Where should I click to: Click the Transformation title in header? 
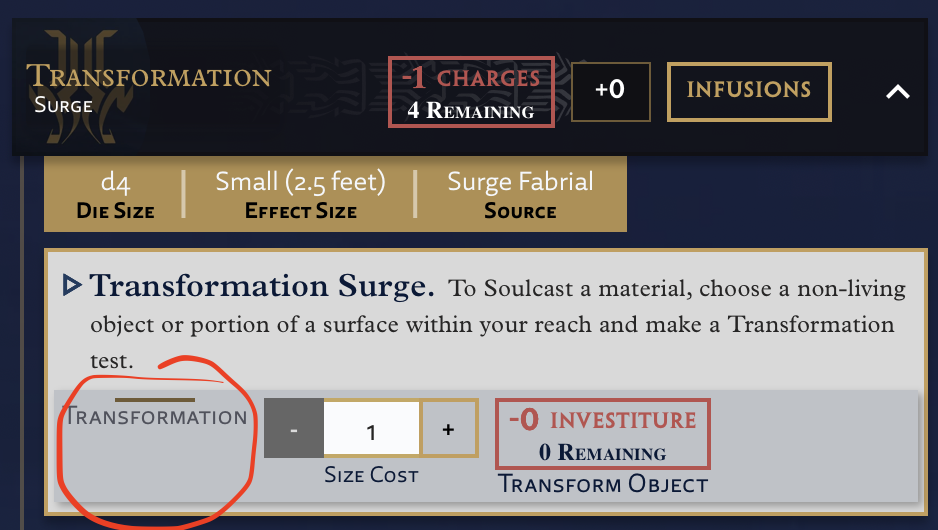(x=148, y=77)
